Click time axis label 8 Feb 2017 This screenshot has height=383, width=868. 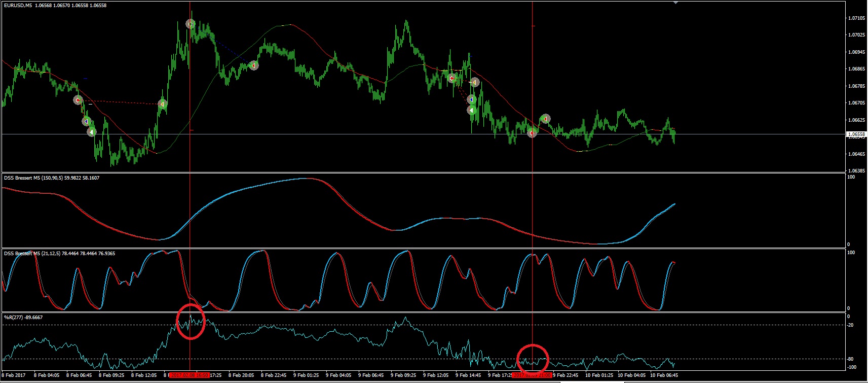[x=14, y=375]
